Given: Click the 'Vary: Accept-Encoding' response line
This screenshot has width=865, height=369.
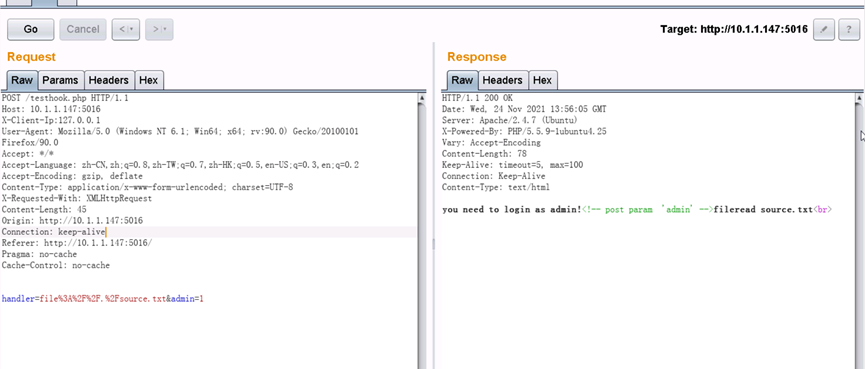Looking at the screenshot, I should point(492,142).
